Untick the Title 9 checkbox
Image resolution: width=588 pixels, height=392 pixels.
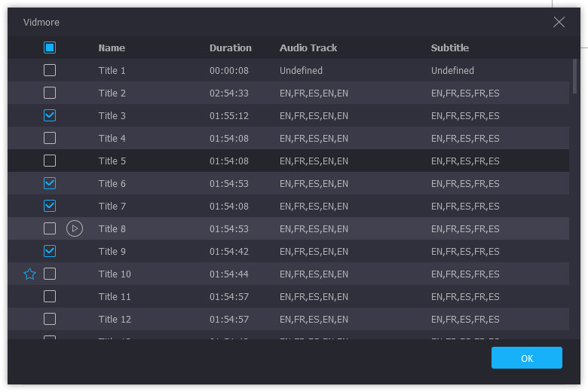click(x=50, y=251)
